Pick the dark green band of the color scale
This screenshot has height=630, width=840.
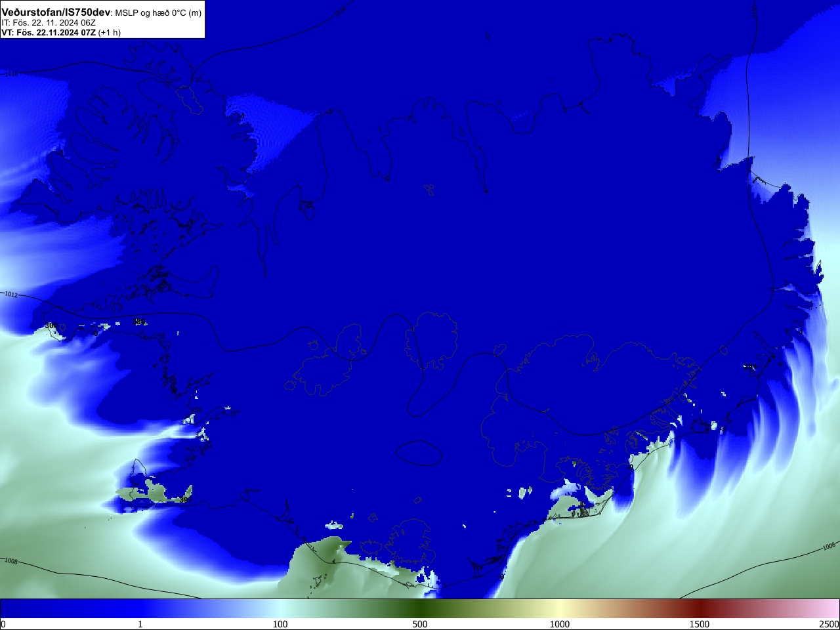420,608
